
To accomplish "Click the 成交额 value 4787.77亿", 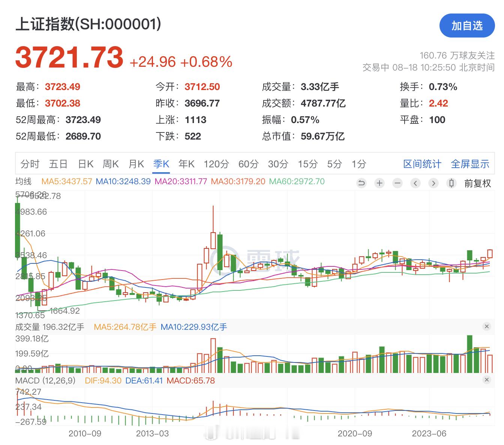I will pyautogui.click(x=323, y=104).
